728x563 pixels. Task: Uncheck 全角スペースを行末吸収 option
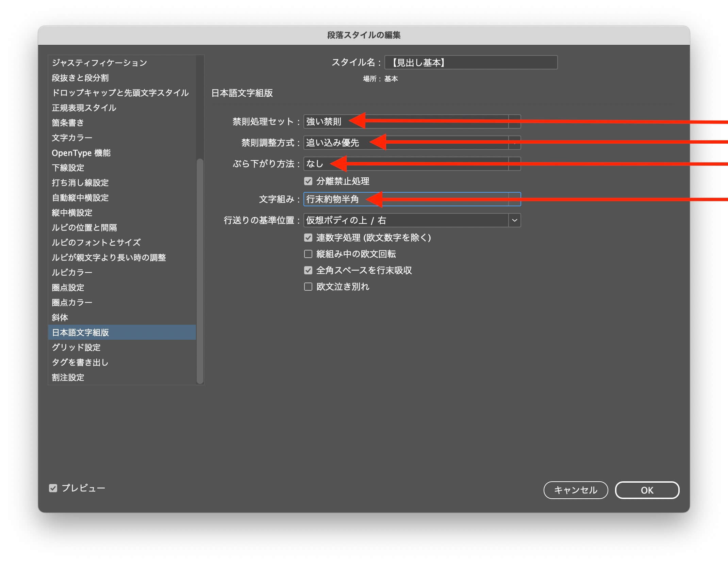tap(308, 270)
